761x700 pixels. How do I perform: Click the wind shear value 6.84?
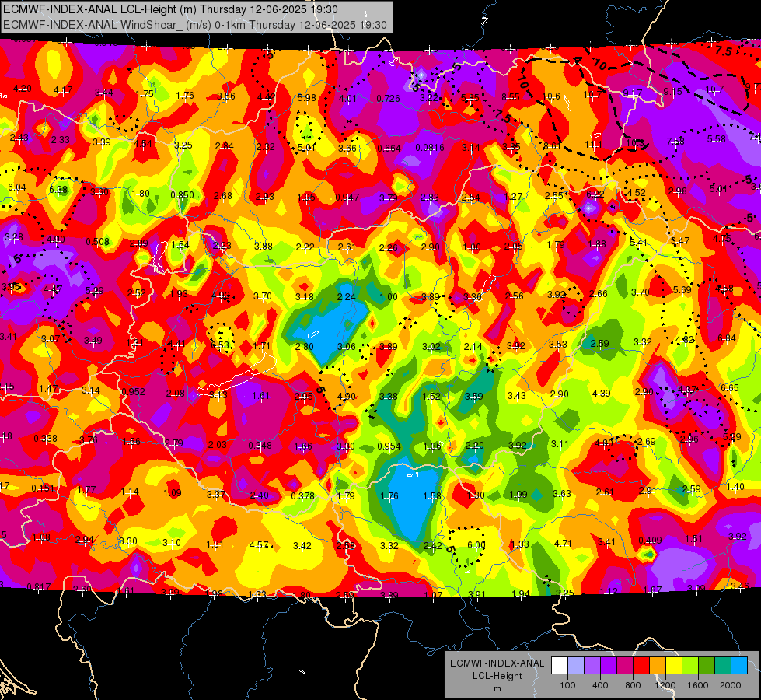click(x=727, y=338)
